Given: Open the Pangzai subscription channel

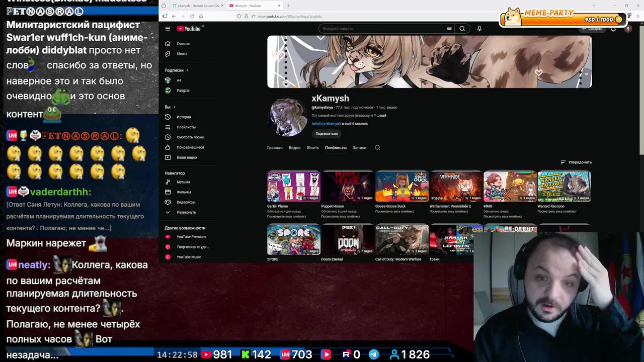Looking at the screenshot, I should tap(183, 90).
